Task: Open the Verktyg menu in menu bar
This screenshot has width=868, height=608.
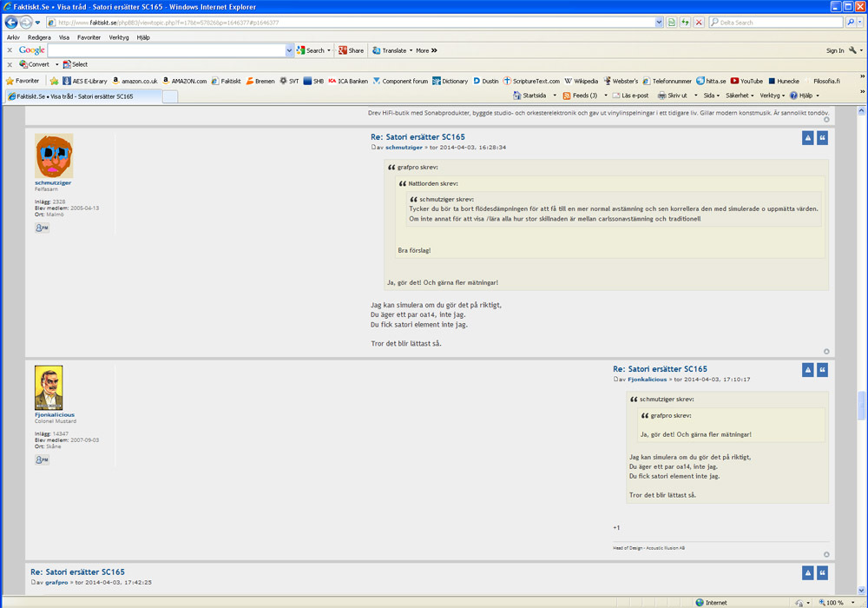Action: (x=119, y=37)
